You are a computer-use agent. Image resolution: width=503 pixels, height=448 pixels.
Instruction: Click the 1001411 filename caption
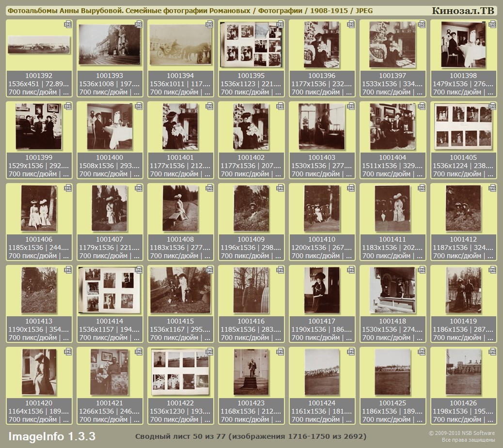point(393,239)
